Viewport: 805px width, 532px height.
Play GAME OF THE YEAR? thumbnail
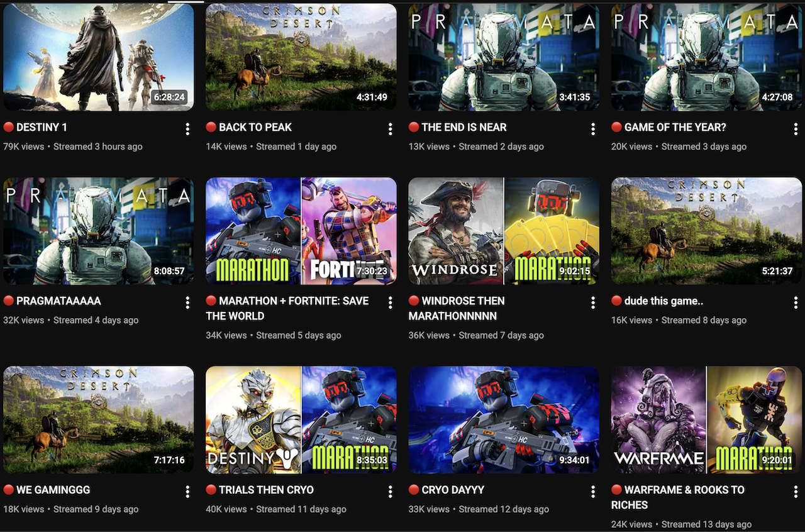pyautogui.click(x=706, y=57)
